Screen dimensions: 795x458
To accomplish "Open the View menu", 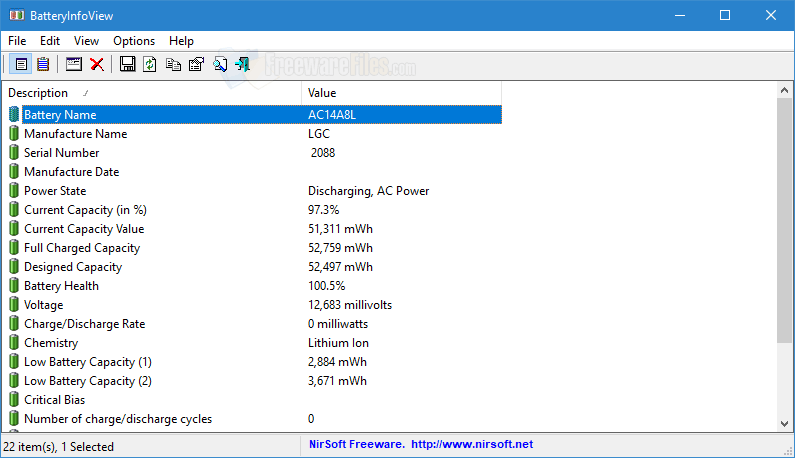I will pyautogui.click(x=86, y=41).
